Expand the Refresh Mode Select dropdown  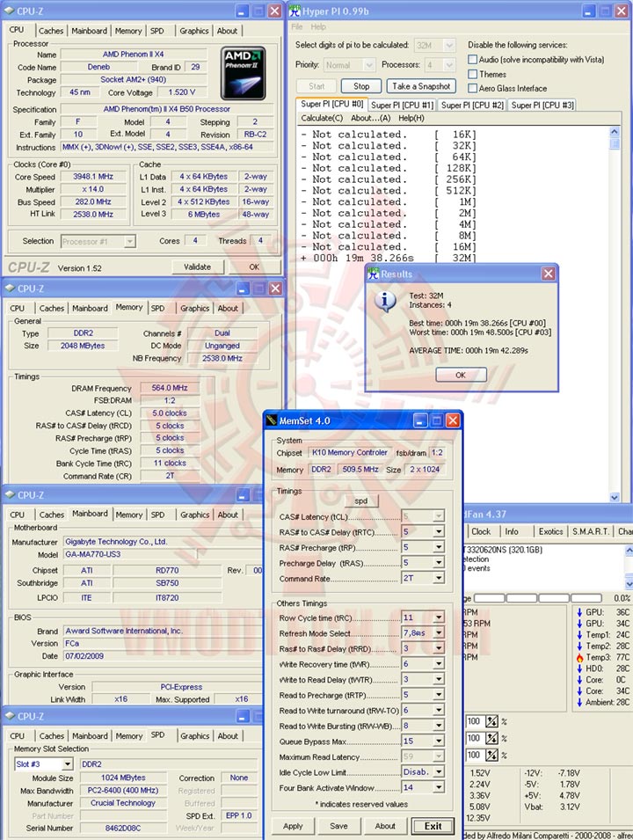coord(439,632)
